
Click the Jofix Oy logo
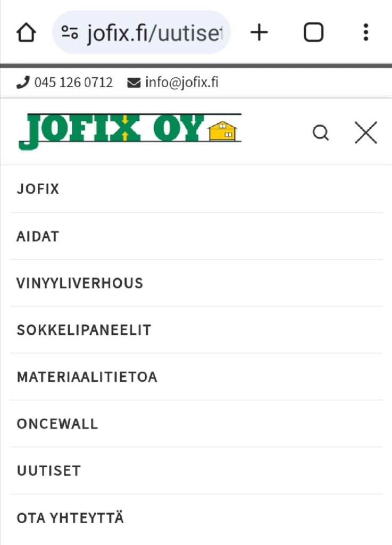[x=130, y=131]
